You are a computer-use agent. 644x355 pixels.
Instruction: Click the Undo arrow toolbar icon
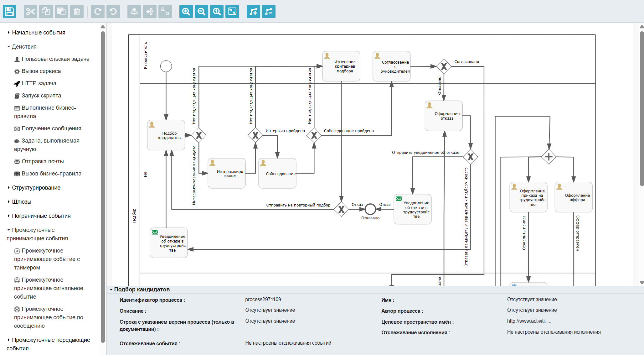tap(113, 12)
